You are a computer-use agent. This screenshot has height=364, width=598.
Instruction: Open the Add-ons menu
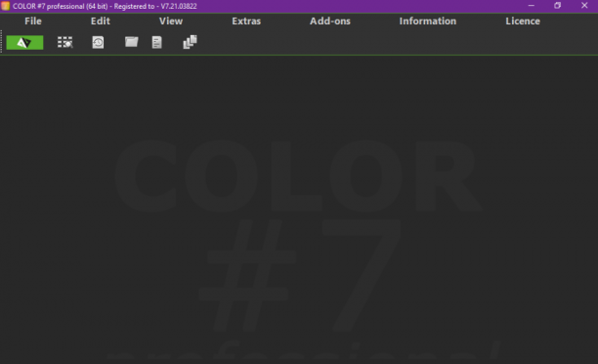pyautogui.click(x=330, y=21)
